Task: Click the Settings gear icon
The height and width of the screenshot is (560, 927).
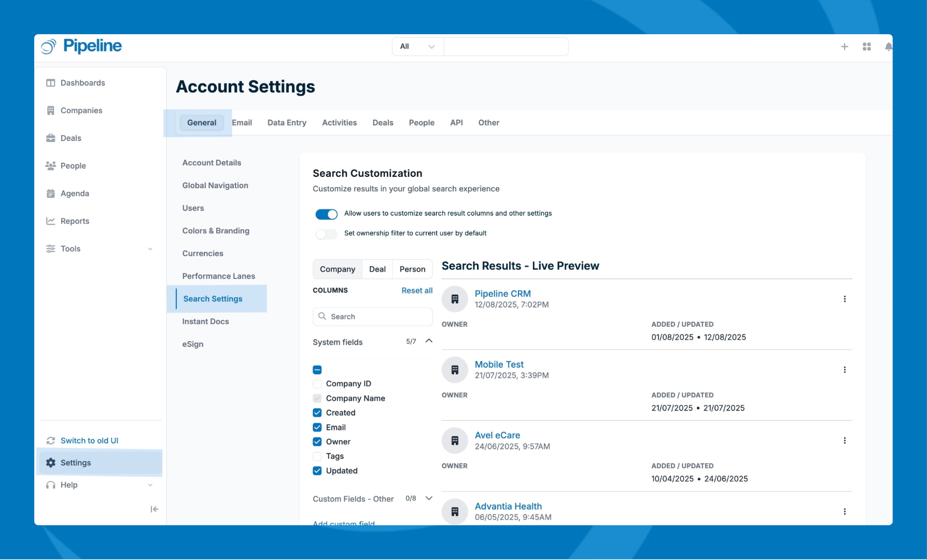Action: [x=50, y=463]
